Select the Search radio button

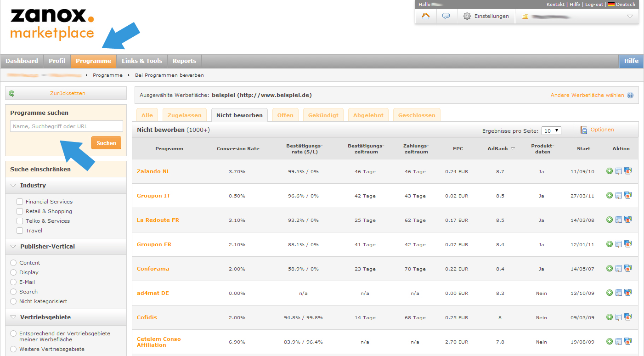[13, 292]
